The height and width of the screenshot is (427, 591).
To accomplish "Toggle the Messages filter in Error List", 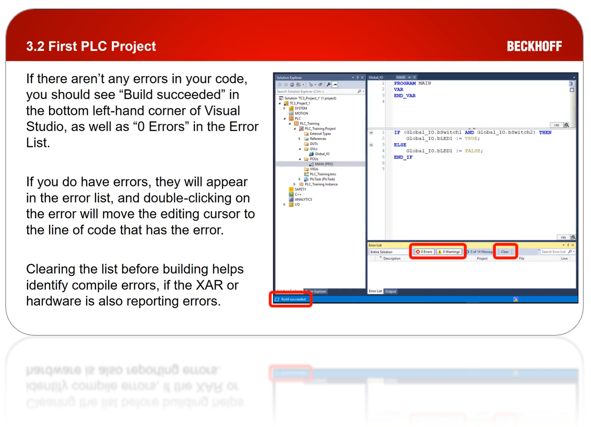I will click(x=480, y=252).
